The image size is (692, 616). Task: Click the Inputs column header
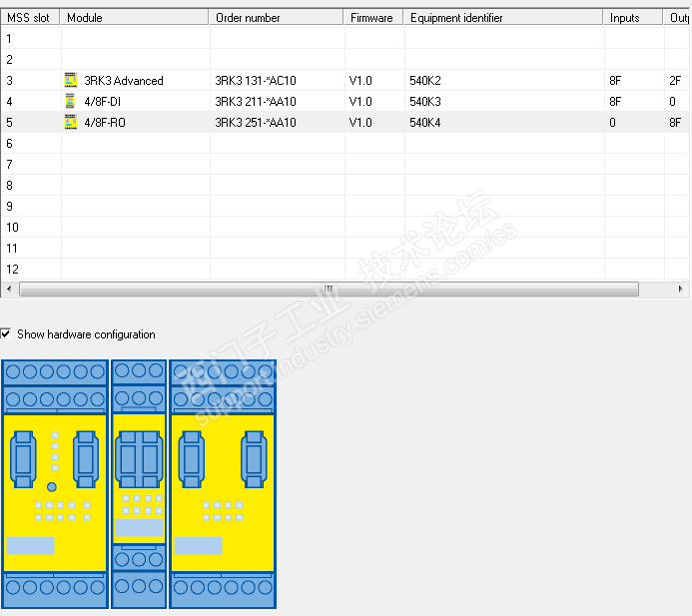click(633, 18)
